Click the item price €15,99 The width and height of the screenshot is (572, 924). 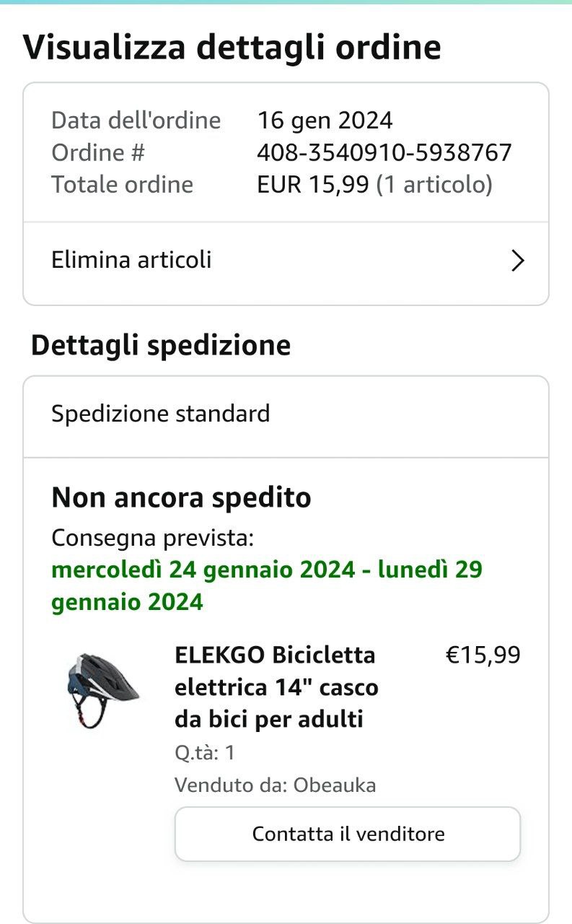[483, 655]
